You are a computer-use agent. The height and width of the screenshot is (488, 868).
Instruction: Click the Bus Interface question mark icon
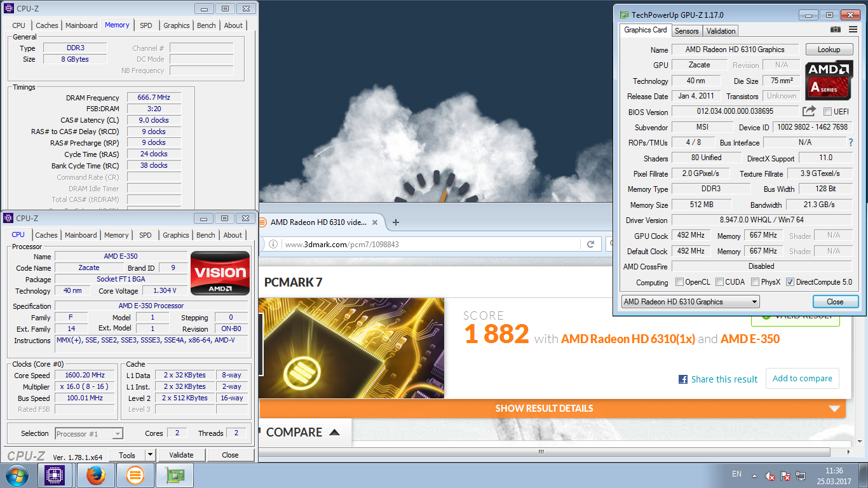pyautogui.click(x=851, y=142)
